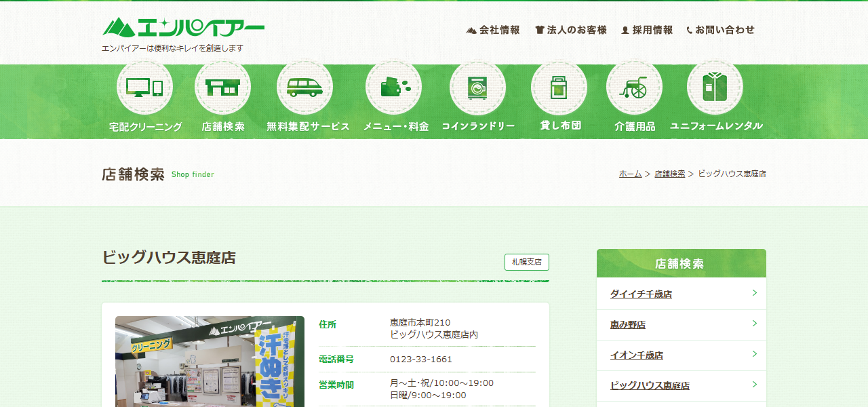This screenshot has height=407, width=868.
Task: Click the 営業時間 label
Action: coord(336,385)
